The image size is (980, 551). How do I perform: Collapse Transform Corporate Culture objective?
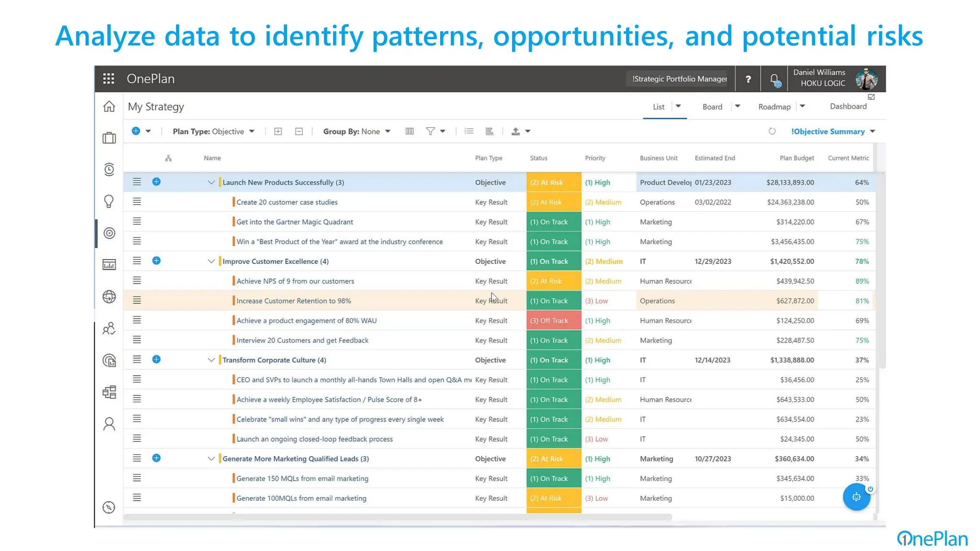coord(211,360)
